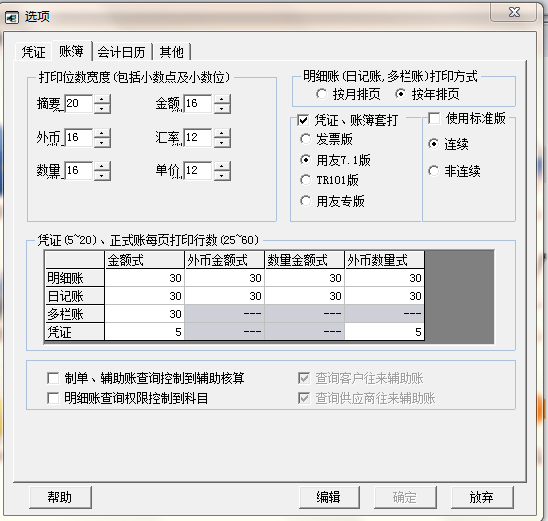548x521 pixels.
Task: Increase the 数量 width spinner value
Action: coord(102,166)
